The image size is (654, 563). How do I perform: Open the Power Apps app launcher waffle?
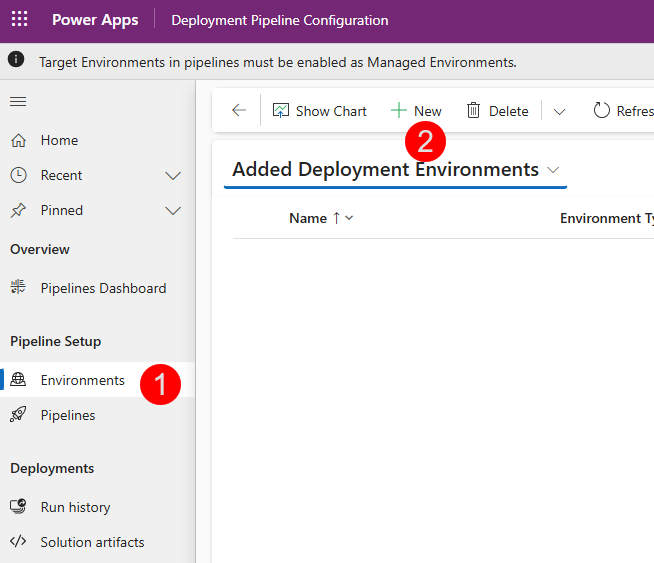(x=20, y=20)
